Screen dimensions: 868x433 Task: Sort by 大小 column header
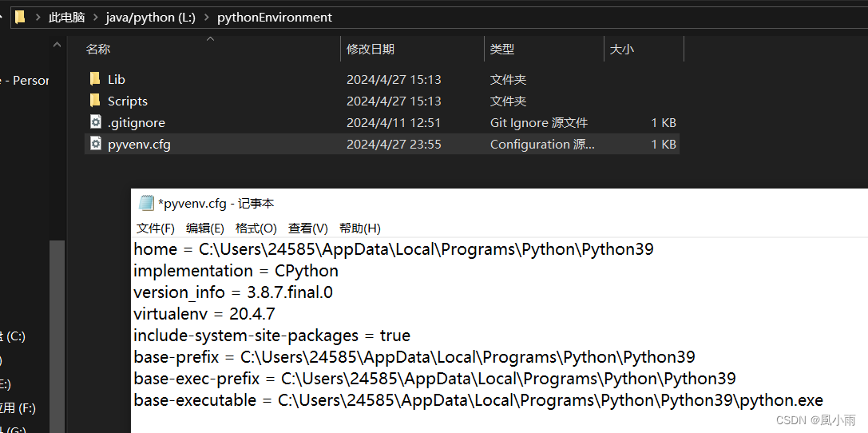point(622,50)
